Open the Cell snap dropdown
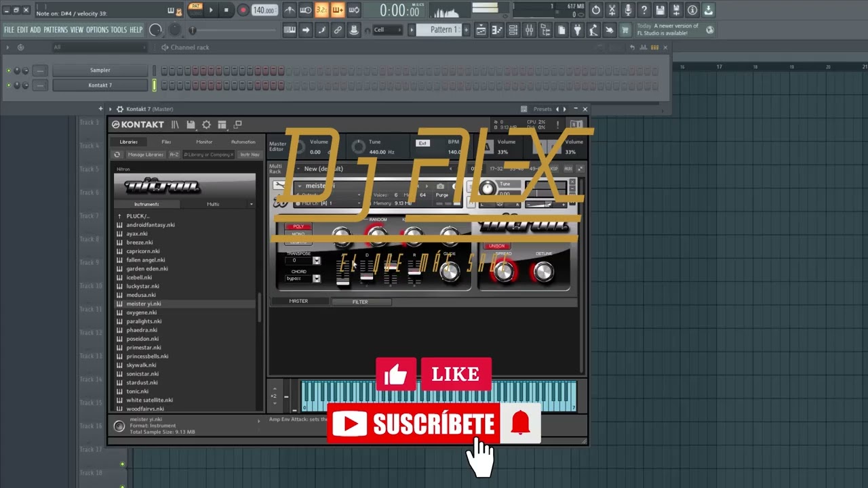868x488 pixels. click(388, 30)
